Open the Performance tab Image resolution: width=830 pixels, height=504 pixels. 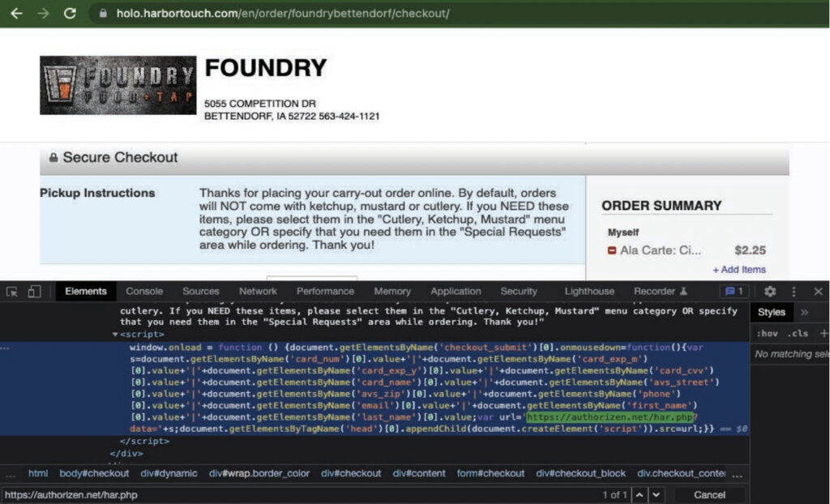coord(325,291)
